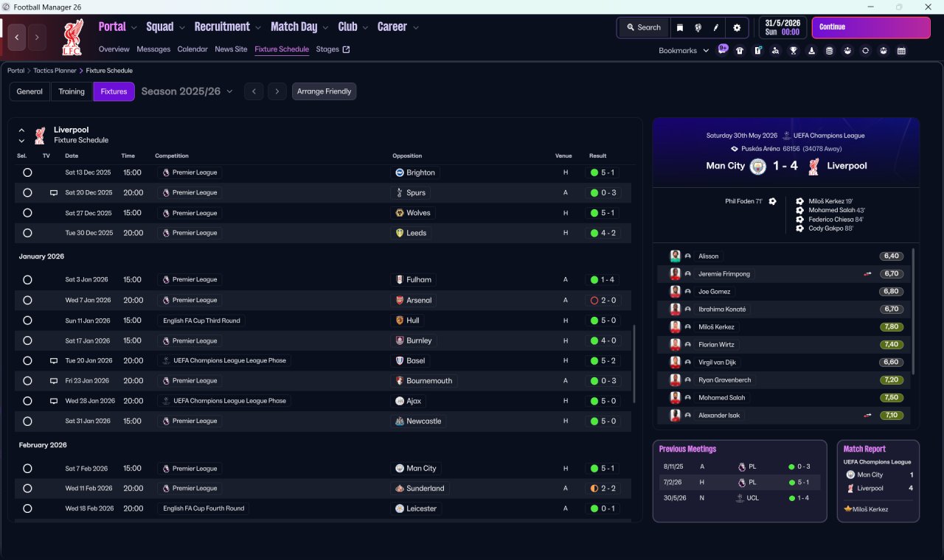Expand the Match Day menu chevron
Image resolution: width=944 pixels, height=560 pixels.
[x=325, y=28]
